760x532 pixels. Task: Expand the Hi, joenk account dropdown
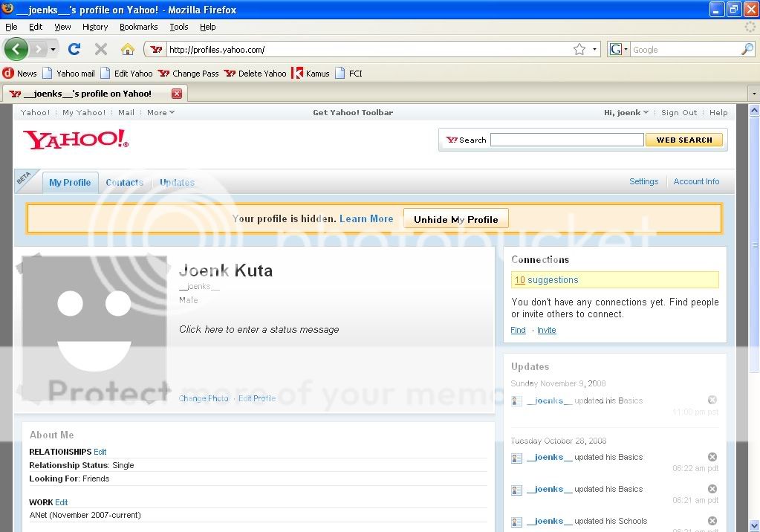click(626, 112)
